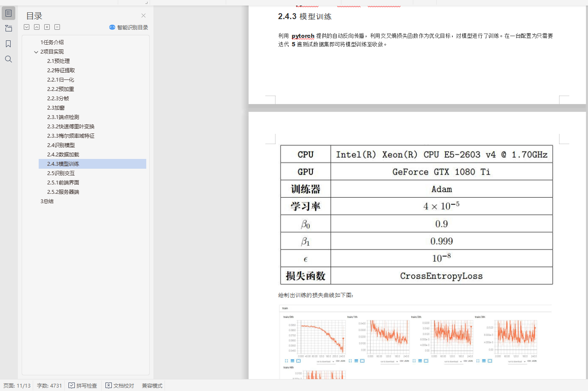588x391 pixels.
Task: Close the 目录 panel
Action: [x=143, y=16]
